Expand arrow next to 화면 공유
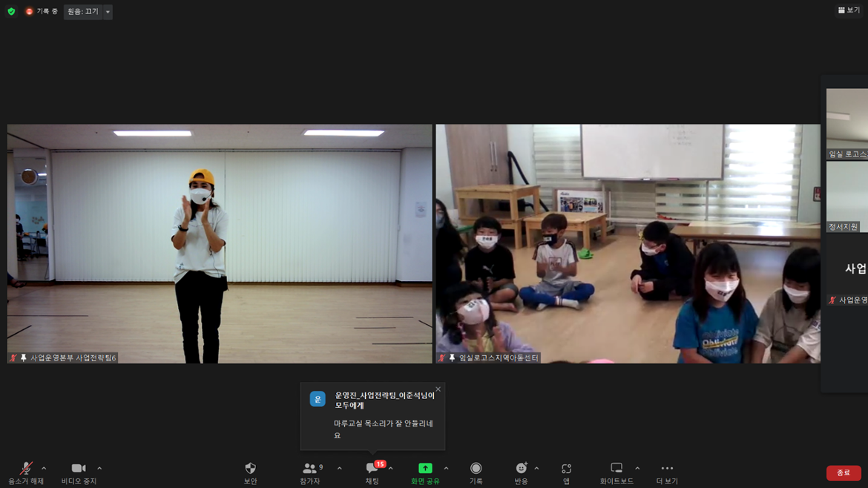 [x=446, y=468]
